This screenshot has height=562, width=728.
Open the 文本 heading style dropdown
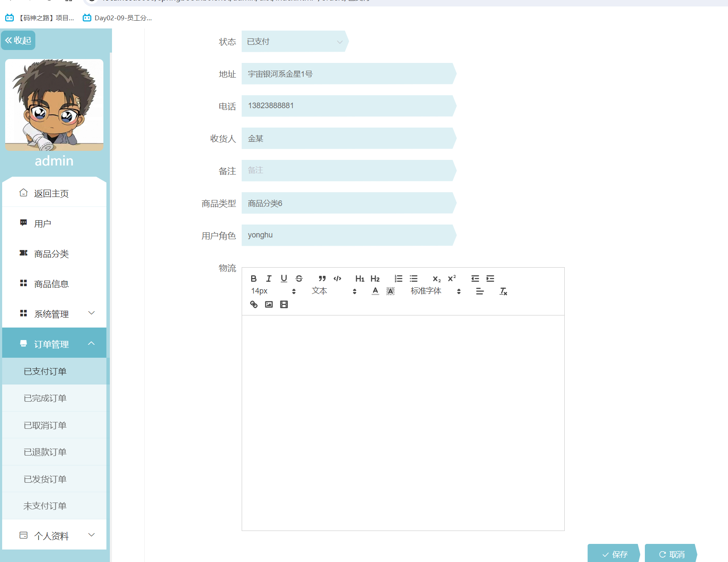pos(334,291)
